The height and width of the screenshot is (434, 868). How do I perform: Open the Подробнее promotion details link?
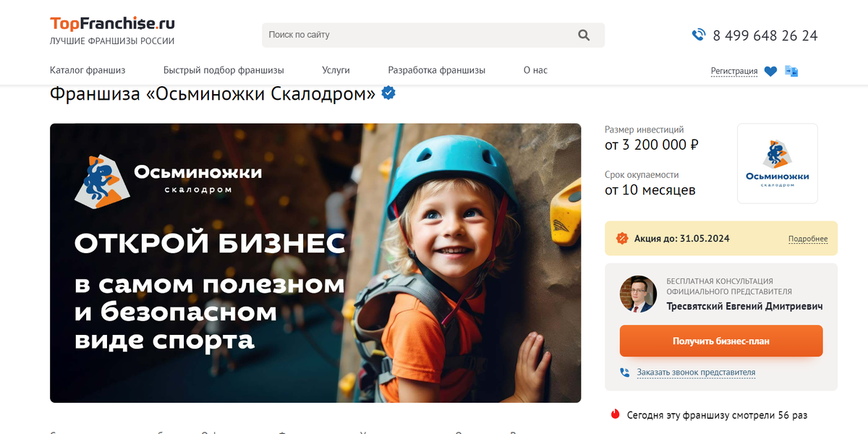coord(808,239)
